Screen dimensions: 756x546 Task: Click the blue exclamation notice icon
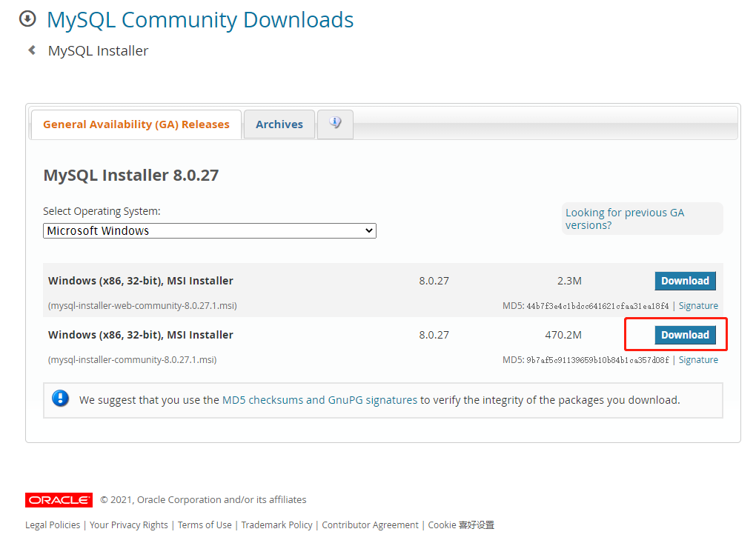click(x=60, y=399)
